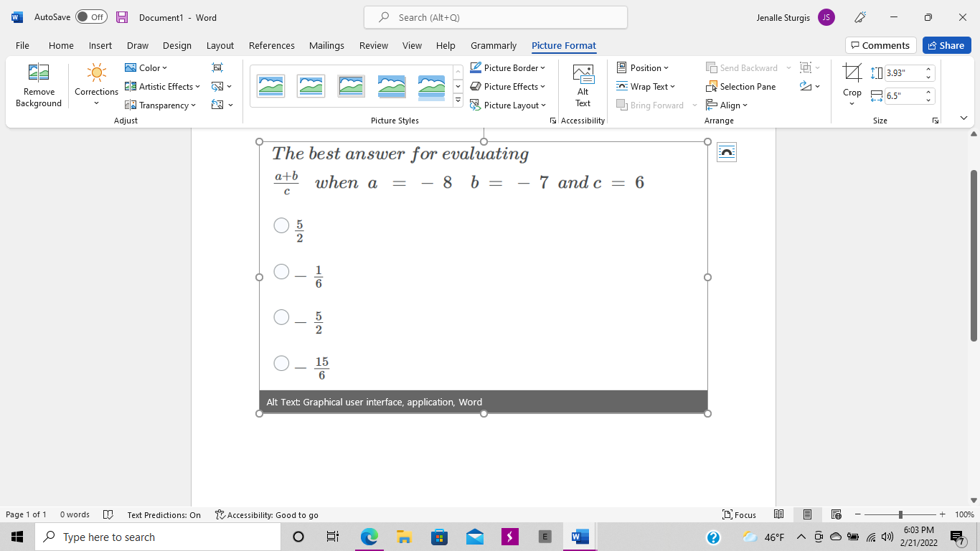This screenshot has height=551, width=980.
Task: Expand the Picture Styles gallery
Action: pyautogui.click(x=458, y=100)
